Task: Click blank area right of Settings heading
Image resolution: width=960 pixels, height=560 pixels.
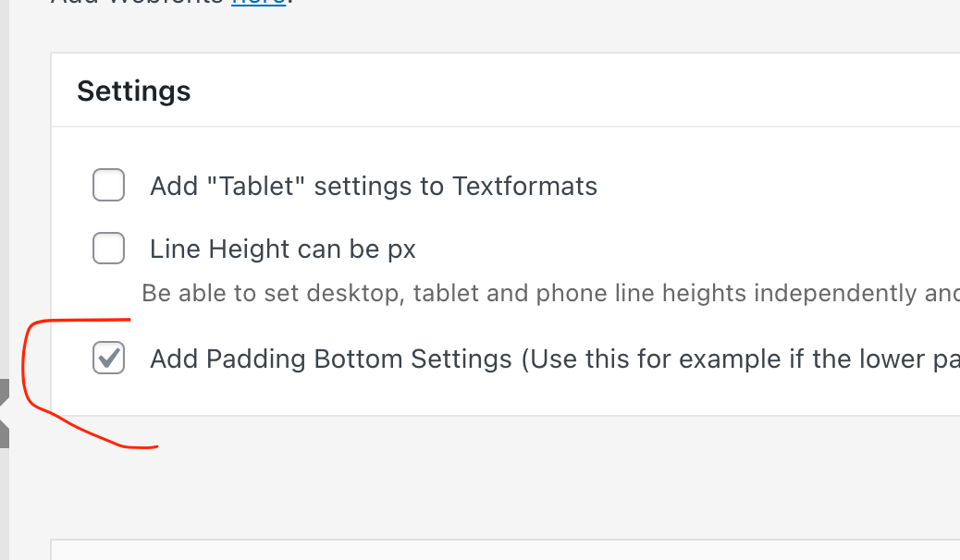Action: [573, 91]
